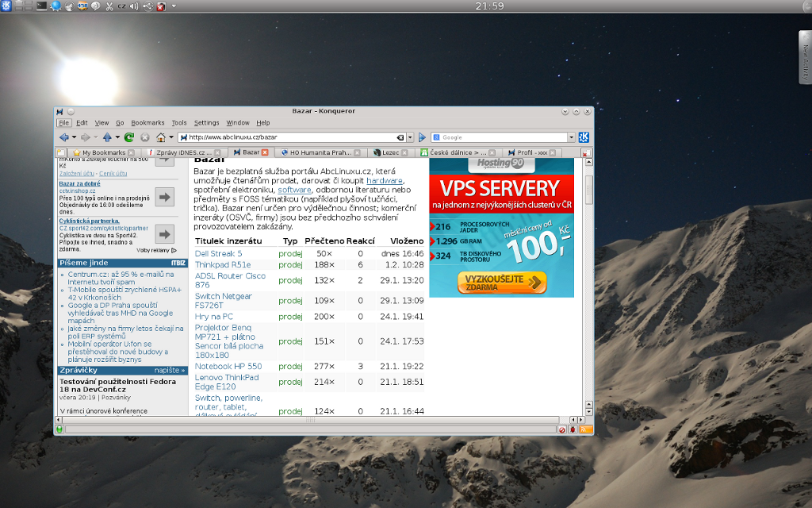Switch to the HO Humanita Prah... tab
This screenshot has height=508, width=812.
click(x=320, y=153)
